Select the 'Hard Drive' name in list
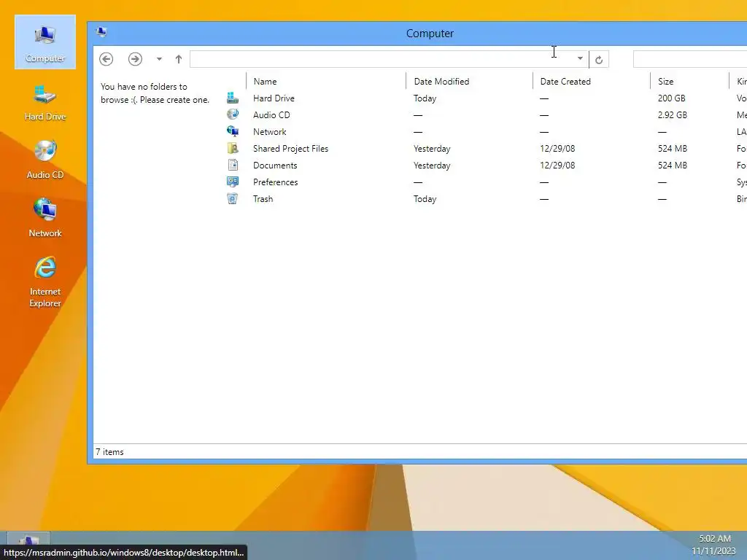Screen dimensions: 747x560 pyautogui.click(x=274, y=98)
